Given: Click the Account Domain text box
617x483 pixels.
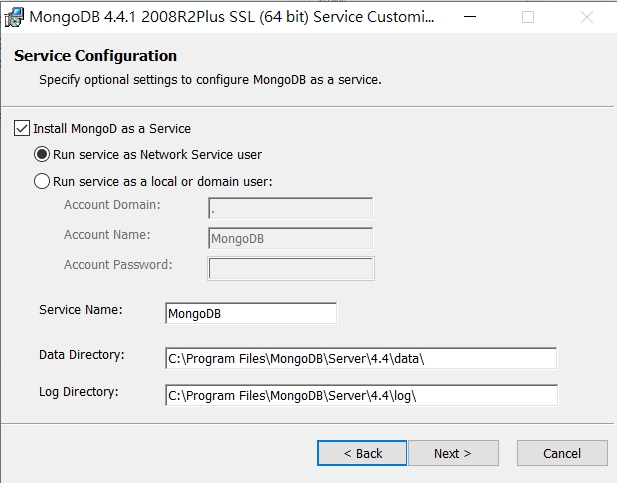Looking at the screenshot, I should tap(290, 209).
